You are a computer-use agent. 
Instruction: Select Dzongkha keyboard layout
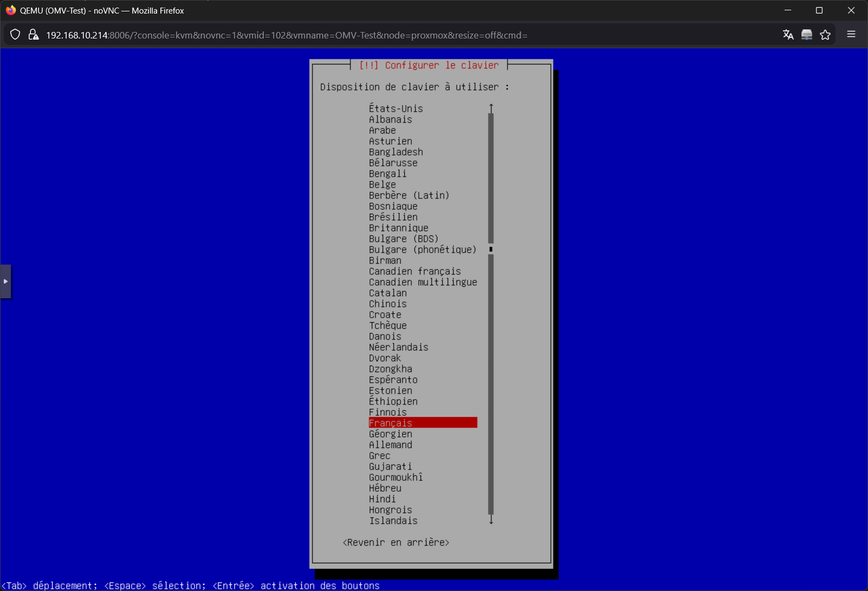(391, 369)
